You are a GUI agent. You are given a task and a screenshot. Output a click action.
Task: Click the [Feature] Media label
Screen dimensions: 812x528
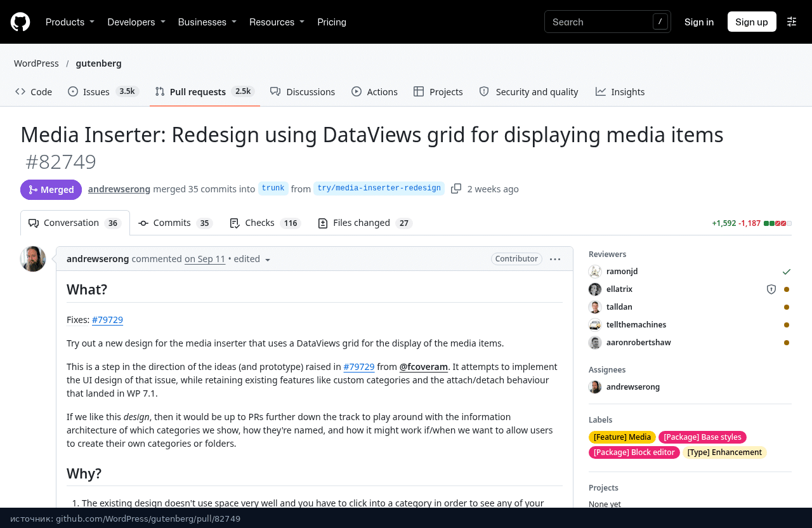click(622, 437)
